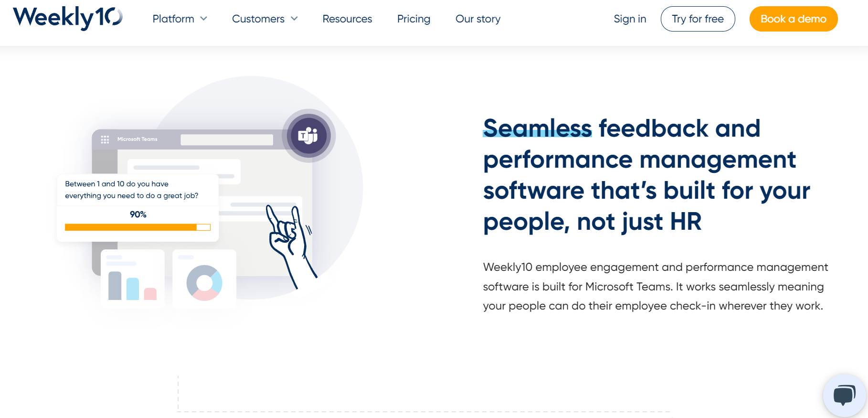Select the bar chart card

[133, 279]
